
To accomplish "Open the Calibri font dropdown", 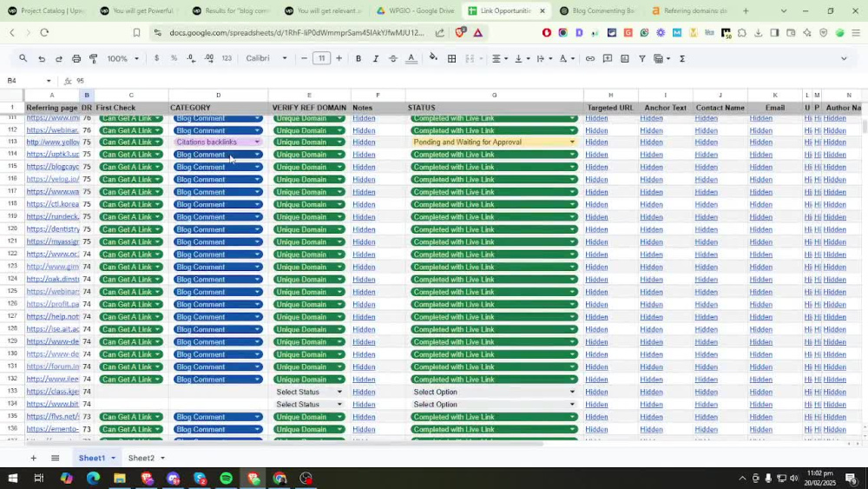I will (266, 58).
